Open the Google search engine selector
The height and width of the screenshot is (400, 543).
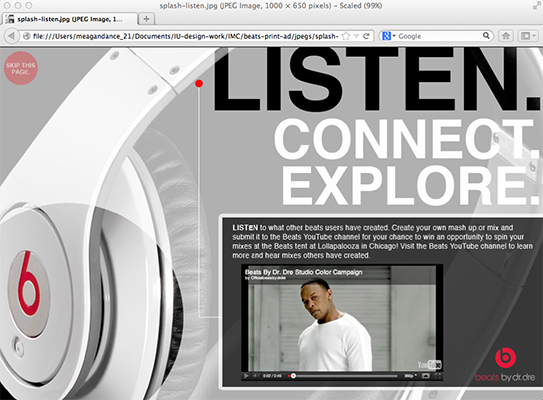coord(389,36)
